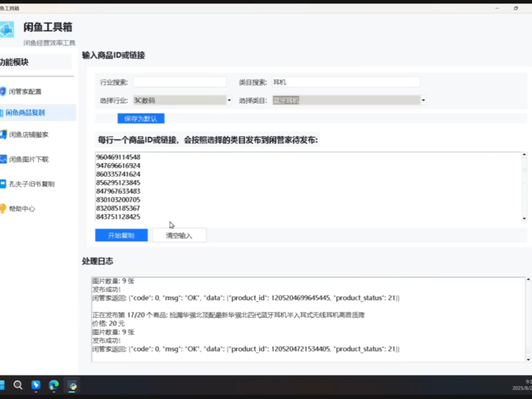Click the 闲鱼店铺搬家 sidebar icon

(3, 134)
